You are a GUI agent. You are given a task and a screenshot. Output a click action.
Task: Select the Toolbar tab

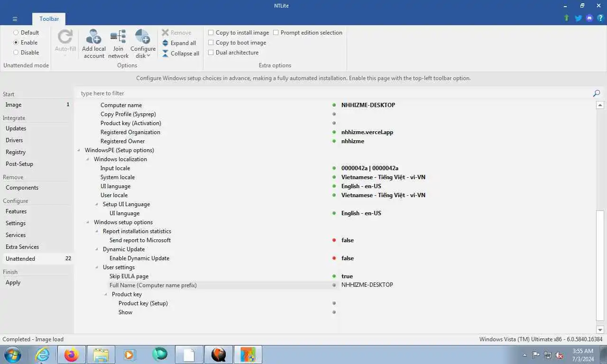(49, 19)
